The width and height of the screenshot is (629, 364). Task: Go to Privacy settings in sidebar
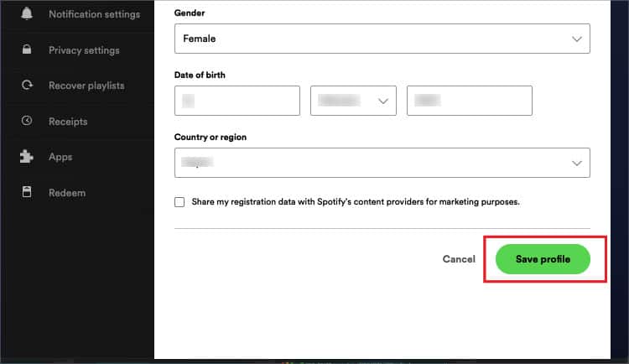tap(84, 50)
